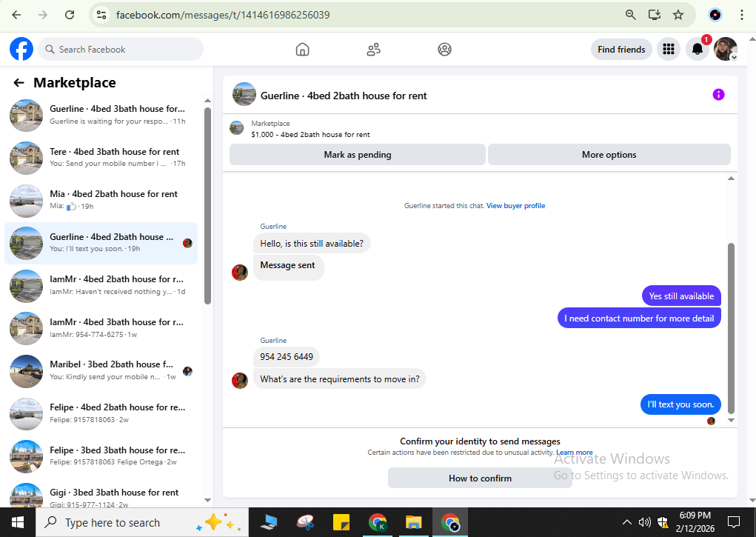The image size is (756, 537).
Task: Open the Groups icon in top nav
Action: point(444,49)
